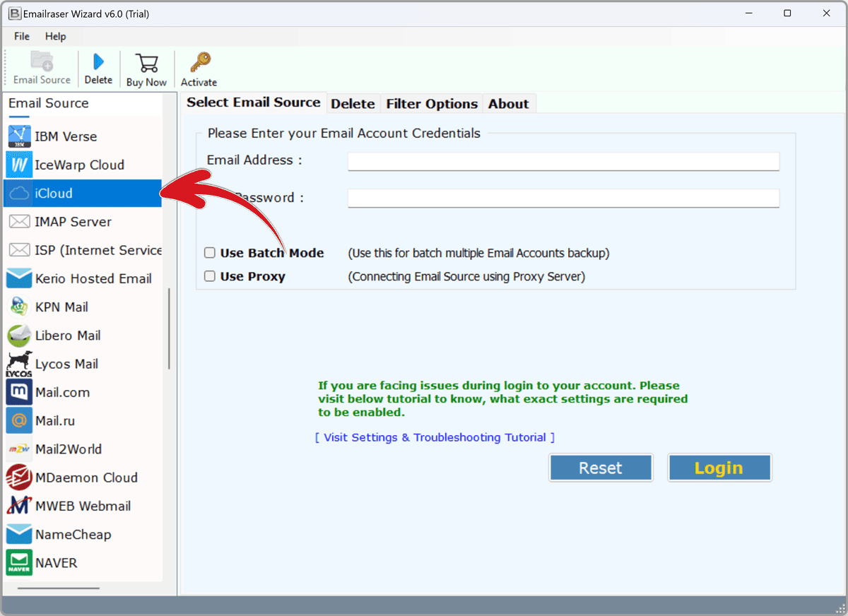The height and width of the screenshot is (616, 848).
Task: Select the KPN Mail icon
Action: (19, 307)
